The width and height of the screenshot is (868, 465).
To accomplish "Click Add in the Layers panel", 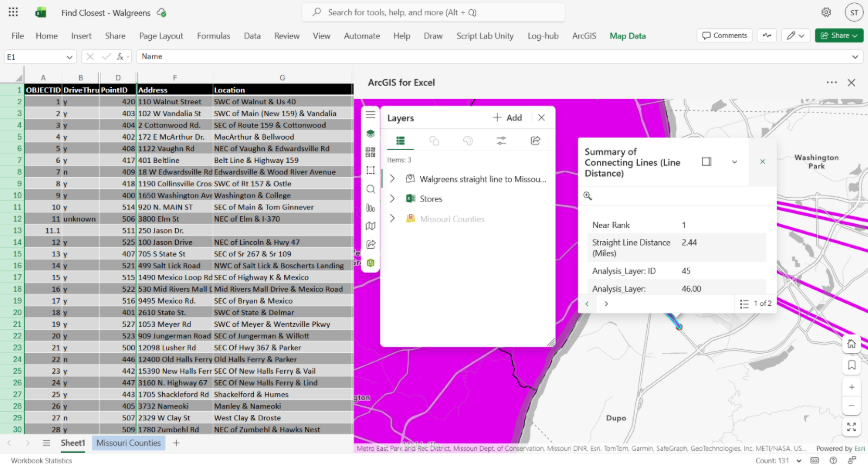I will click(507, 117).
